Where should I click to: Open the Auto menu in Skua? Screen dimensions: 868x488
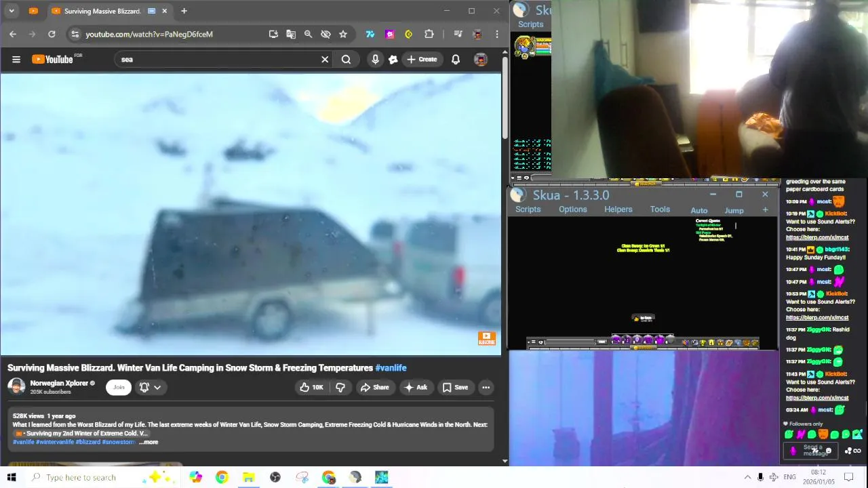point(699,210)
